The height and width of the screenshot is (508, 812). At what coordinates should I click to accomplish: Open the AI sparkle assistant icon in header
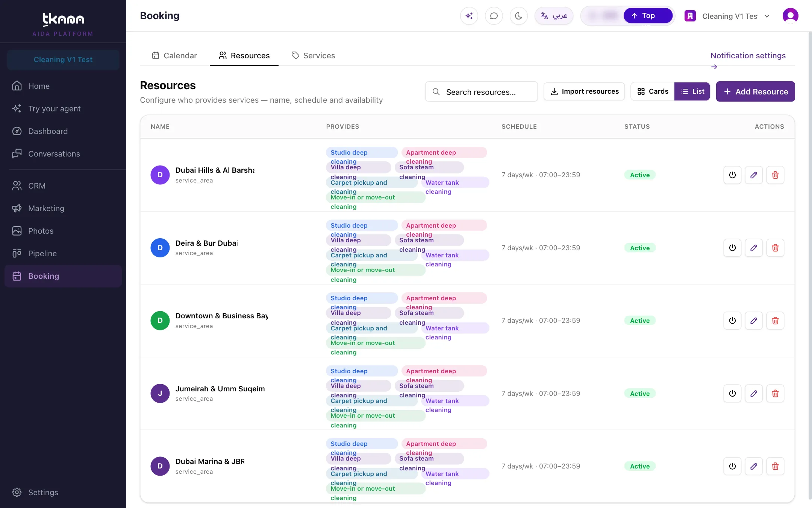(469, 16)
